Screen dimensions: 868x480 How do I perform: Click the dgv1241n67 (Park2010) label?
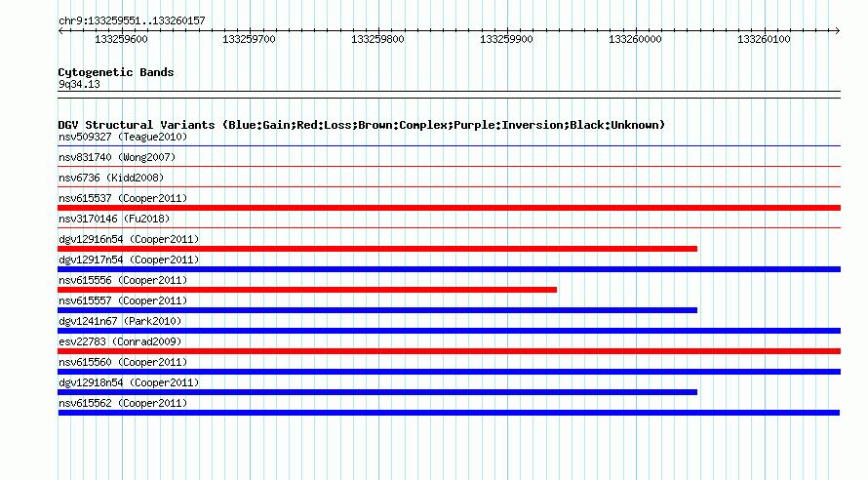(120, 321)
